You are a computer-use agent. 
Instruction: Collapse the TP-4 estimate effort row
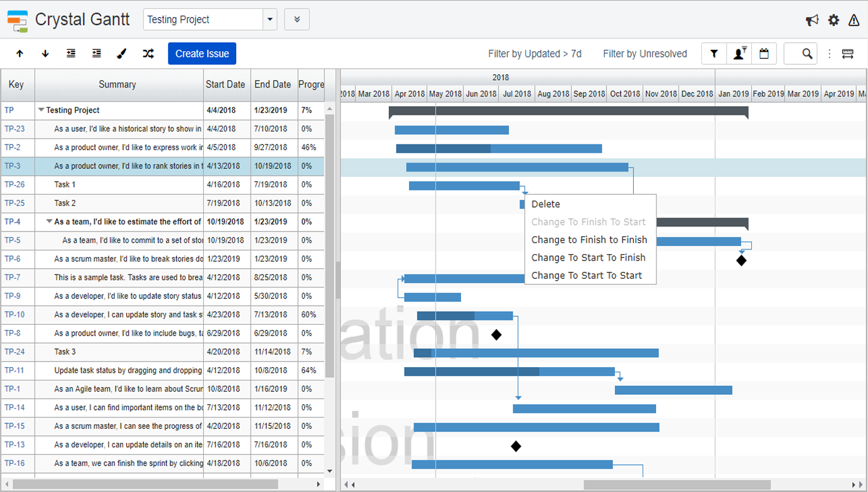coord(49,221)
